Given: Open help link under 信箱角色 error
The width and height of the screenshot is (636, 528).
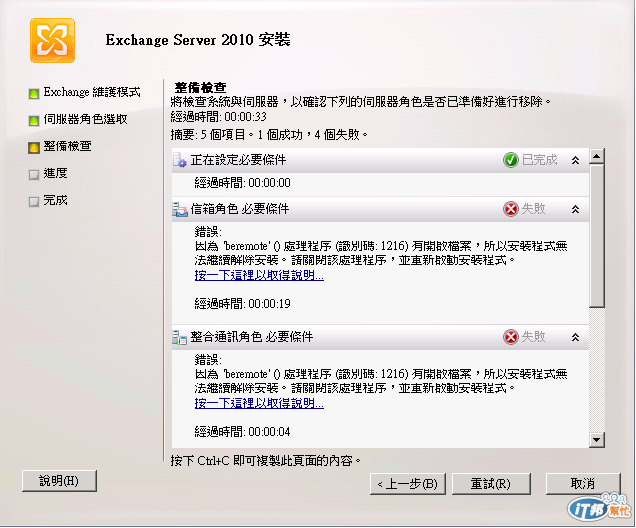Looking at the screenshot, I should [259, 275].
